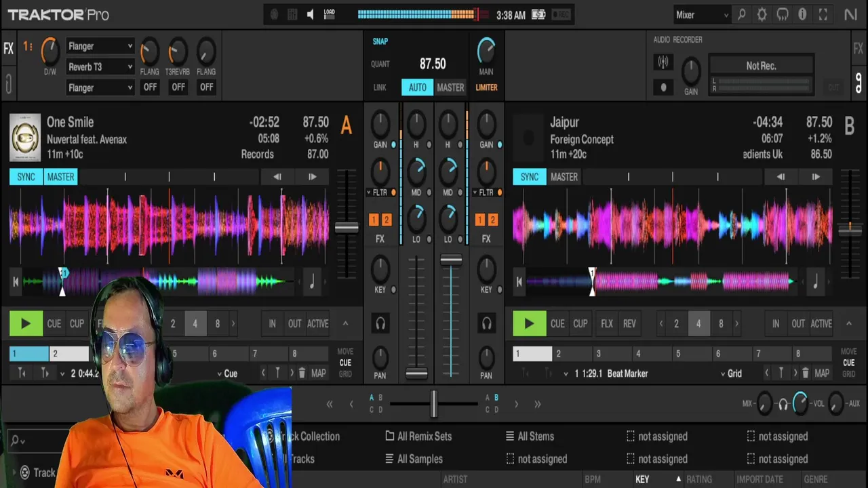868x488 pixels.
Task: Click the REC indicator in header
Action: coord(560,15)
